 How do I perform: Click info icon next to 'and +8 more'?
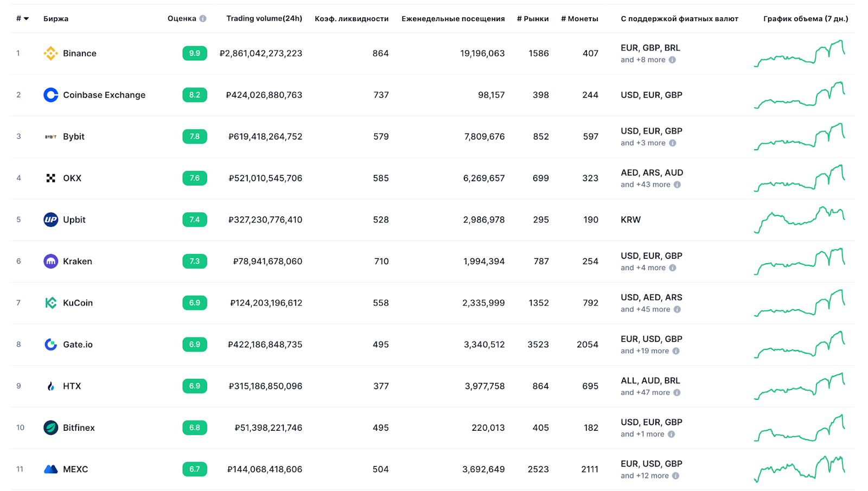(672, 60)
